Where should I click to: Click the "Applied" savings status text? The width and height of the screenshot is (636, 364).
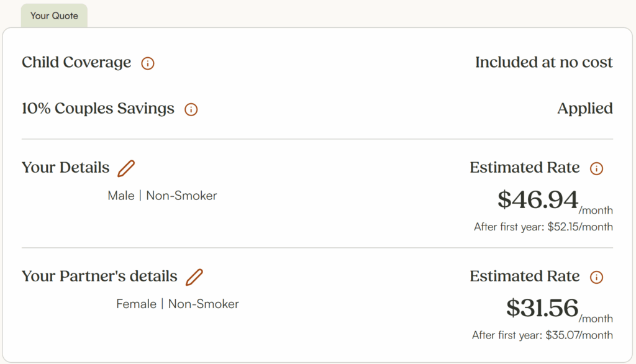coord(584,109)
